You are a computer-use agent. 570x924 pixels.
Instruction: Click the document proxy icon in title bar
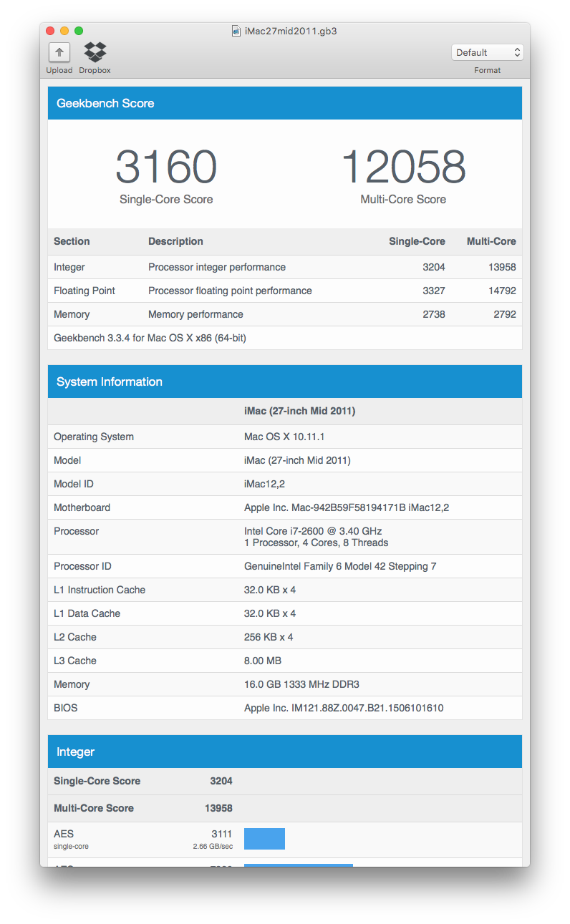(236, 31)
